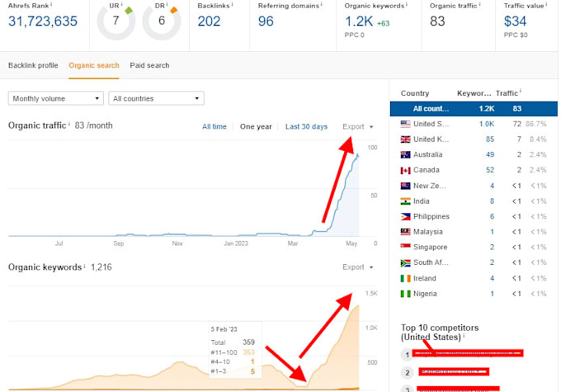
Task: Open Export menu for Organic traffic
Action: 358,127
